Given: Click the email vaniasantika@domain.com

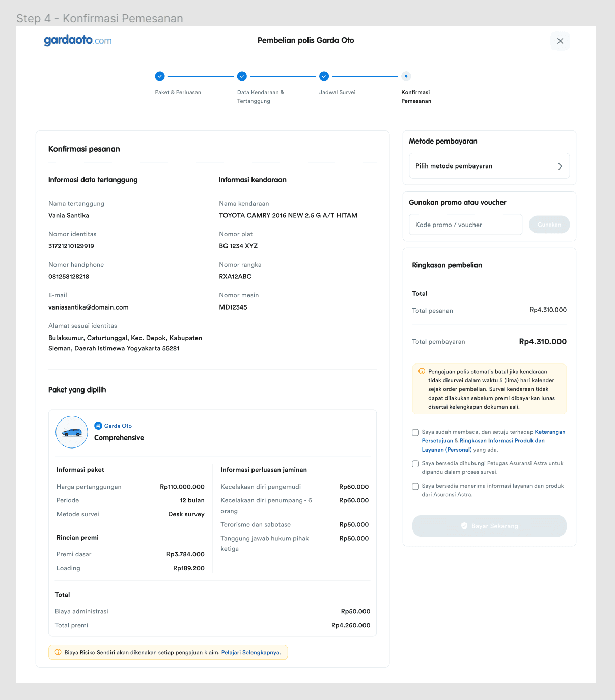Looking at the screenshot, I should coord(89,307).
